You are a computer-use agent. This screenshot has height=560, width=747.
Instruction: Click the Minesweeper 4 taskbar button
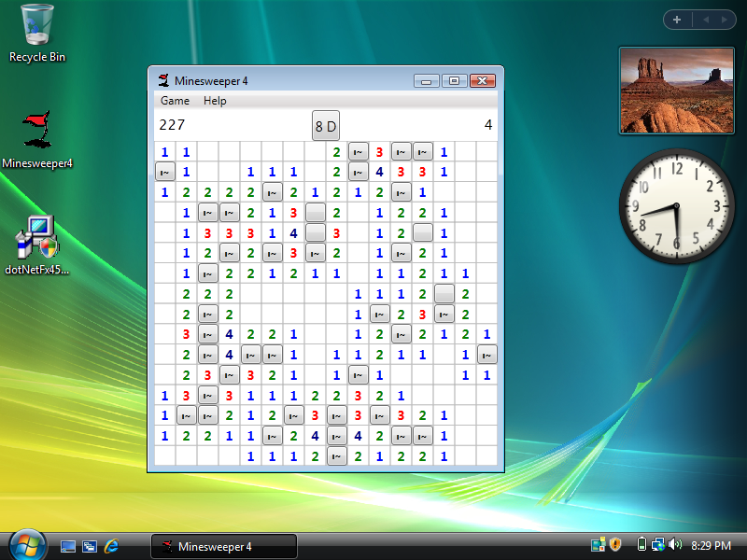click(224, 546)
